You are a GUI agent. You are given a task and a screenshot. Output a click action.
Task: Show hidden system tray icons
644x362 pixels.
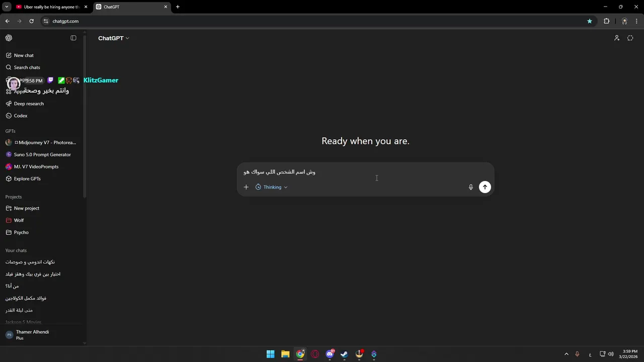coord(566,354)
